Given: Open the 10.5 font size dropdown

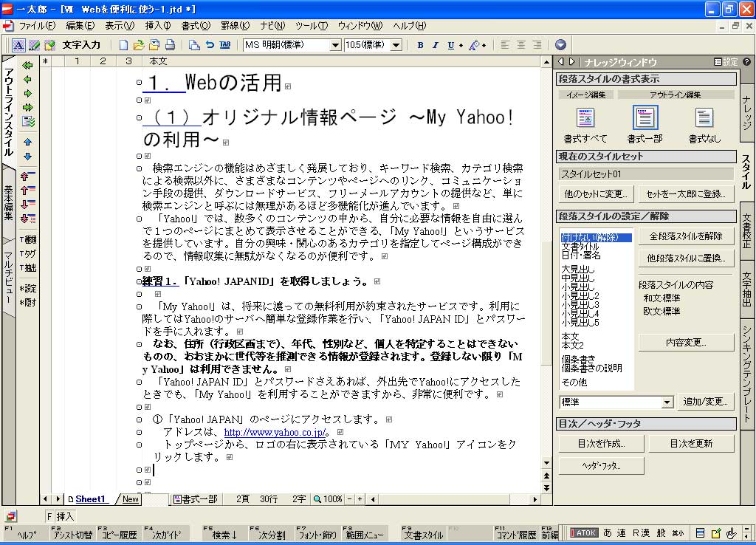Looking at the screenshot, I should pyautogui.click(x=396, y=45).
